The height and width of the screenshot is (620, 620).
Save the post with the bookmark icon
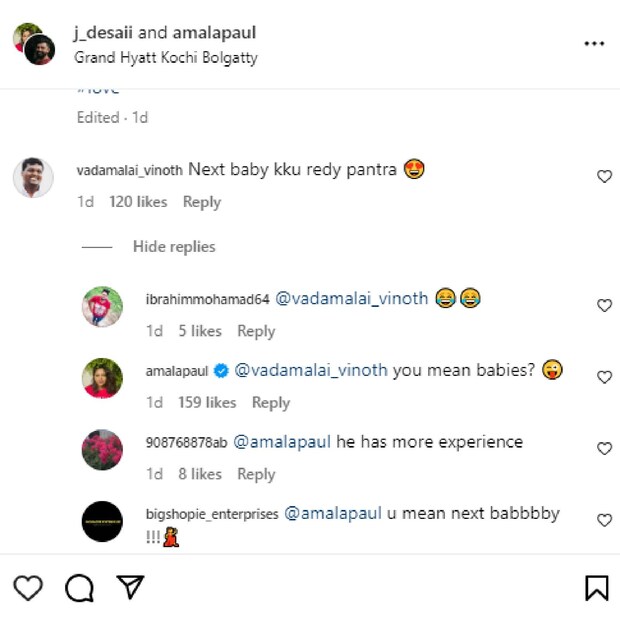click(596, 588)
